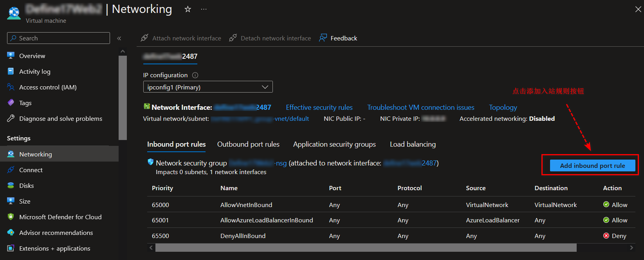
Task: Click the Disks icon in sidebar
Action: [11, 185]
